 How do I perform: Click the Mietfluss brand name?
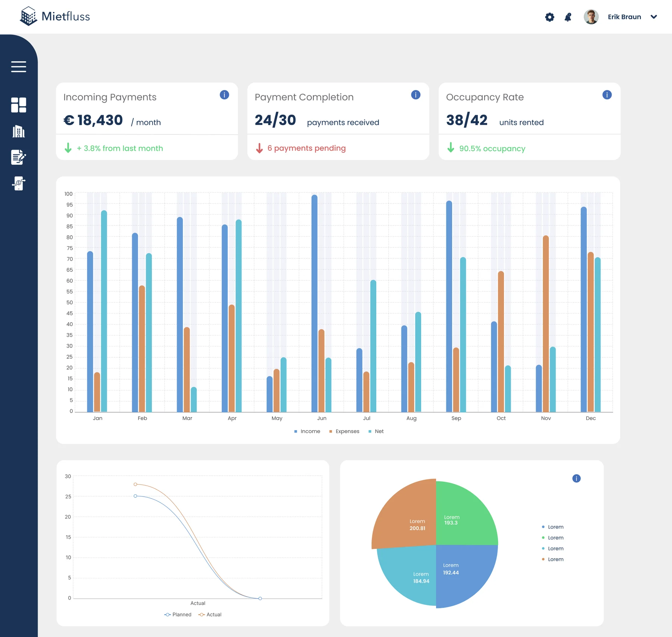pyautogui.click(x=66, y=16)
